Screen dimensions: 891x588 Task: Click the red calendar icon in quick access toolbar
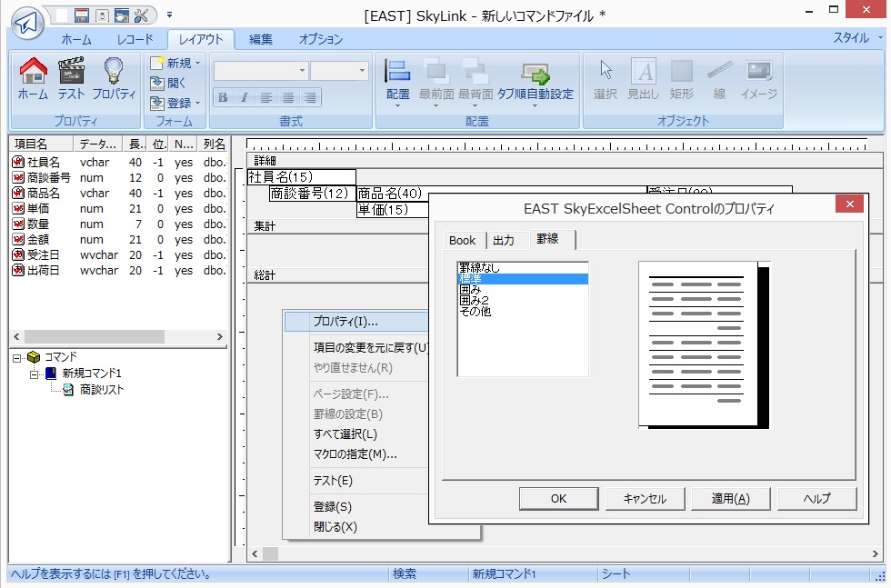(82, 15)
